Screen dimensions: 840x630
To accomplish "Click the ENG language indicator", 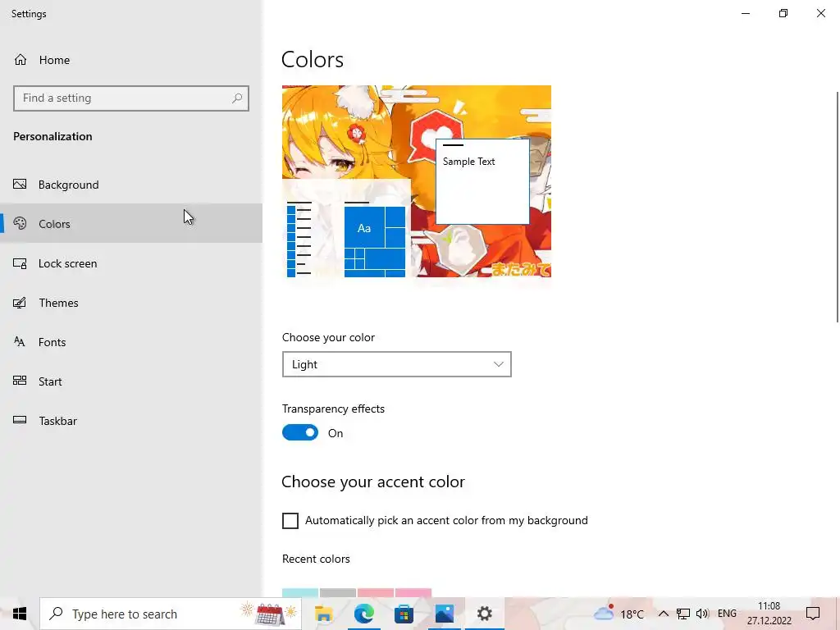I will coord(727,614).
